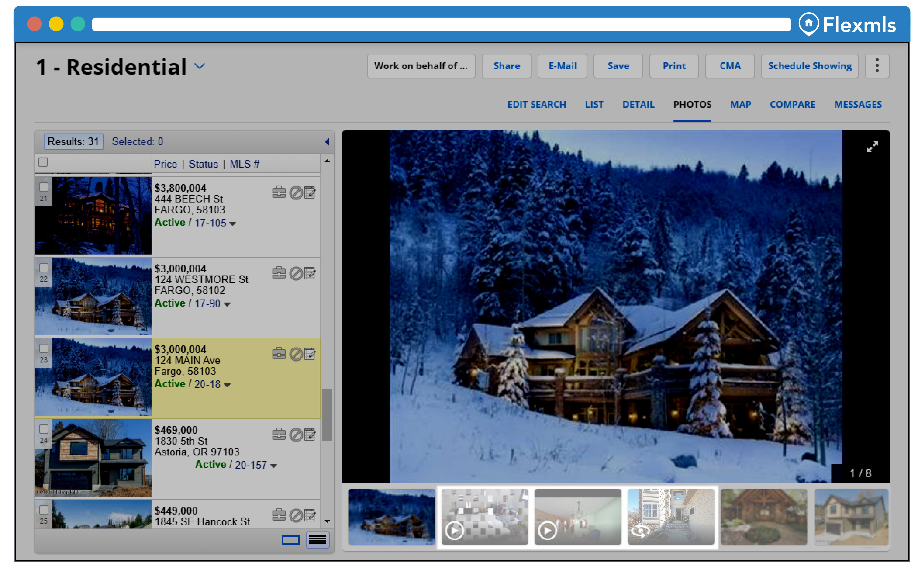Screen dimensions: 924x567
Task: Check the box for listing 25
Action: click(x=44, y=510)
